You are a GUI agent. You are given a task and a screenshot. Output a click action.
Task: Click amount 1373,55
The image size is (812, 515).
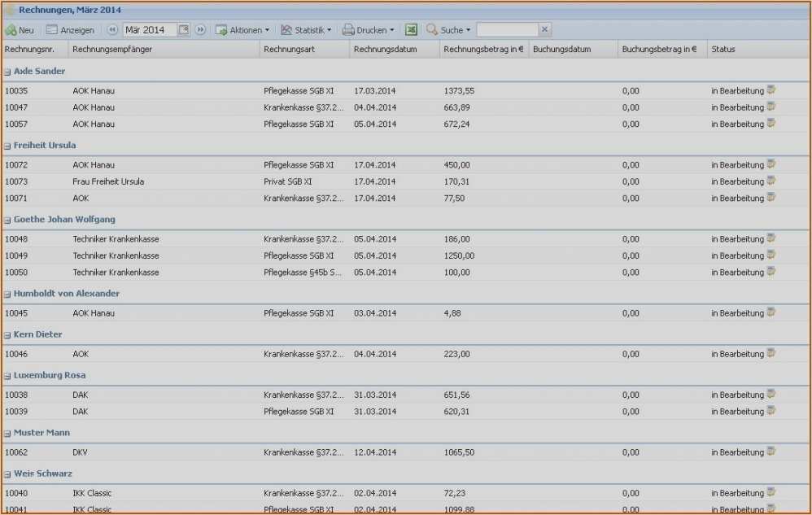[x=459, y=91]
